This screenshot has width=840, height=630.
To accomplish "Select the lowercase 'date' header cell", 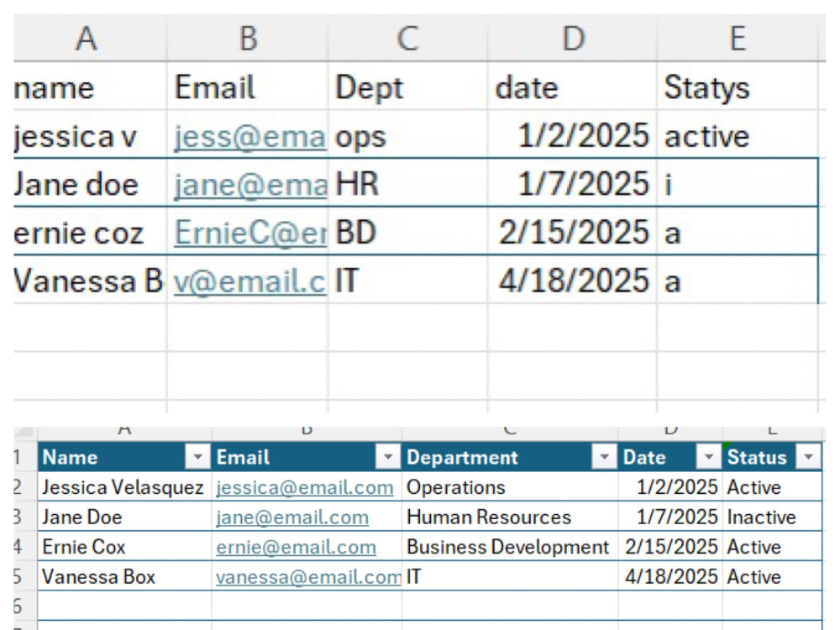I will (x=573, y=87).
